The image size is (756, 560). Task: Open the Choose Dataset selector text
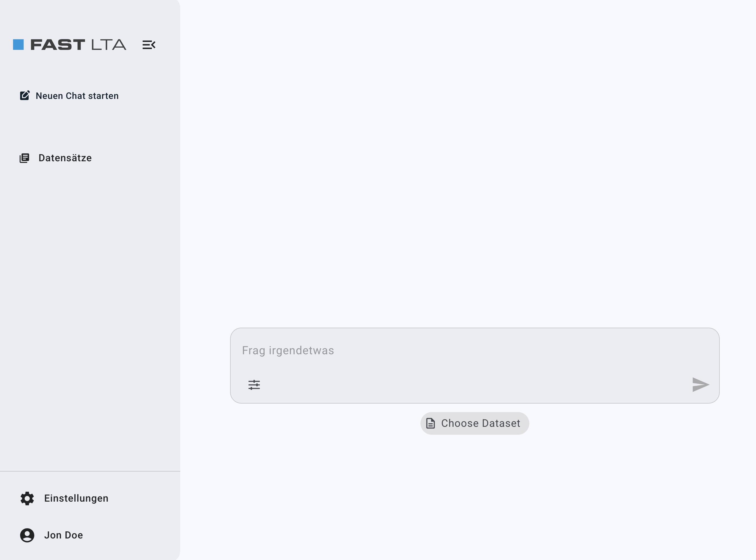pyautogui.click(x=481, y=423)
